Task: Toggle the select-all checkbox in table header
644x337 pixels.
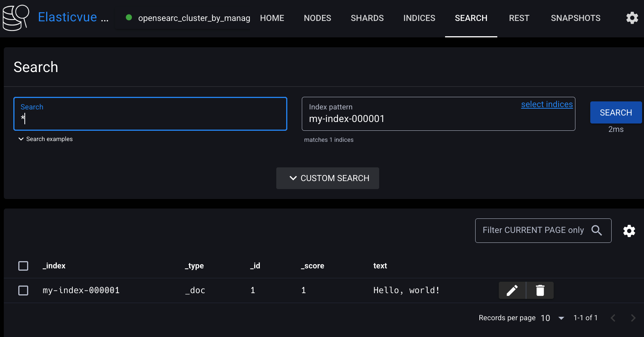Action: click(23, 266)
